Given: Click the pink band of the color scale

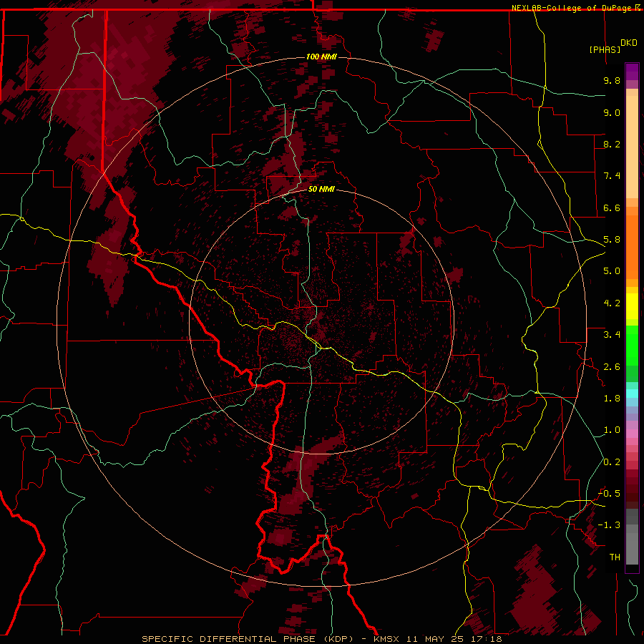Looking at the screenshot, I should [x=632, y=434].
